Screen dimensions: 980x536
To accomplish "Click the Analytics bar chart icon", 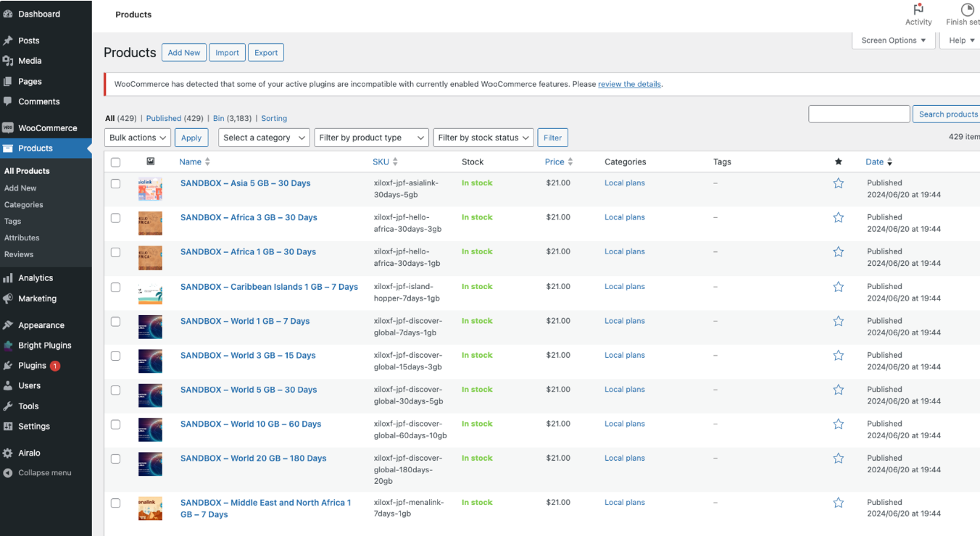I will click(x=8, y=277).
